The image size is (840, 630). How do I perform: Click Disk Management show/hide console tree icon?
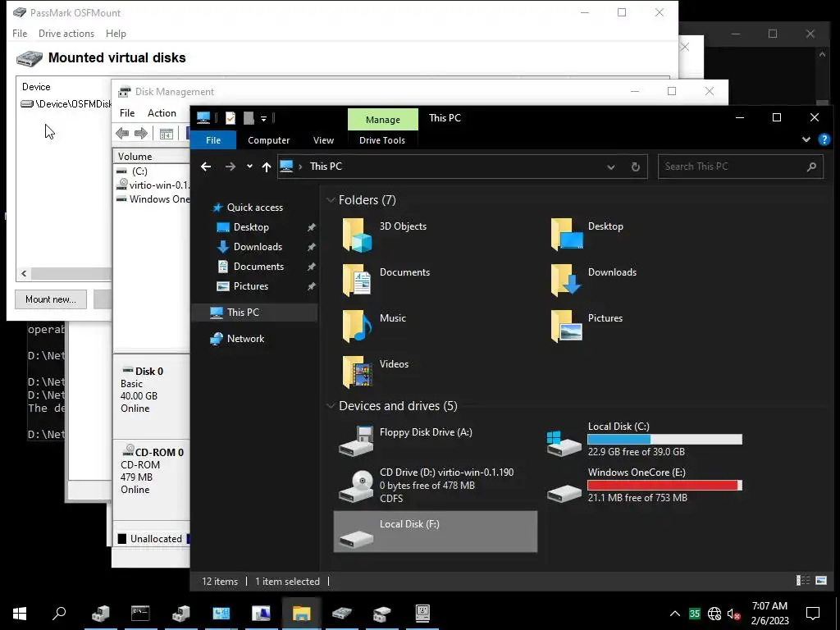167,134
